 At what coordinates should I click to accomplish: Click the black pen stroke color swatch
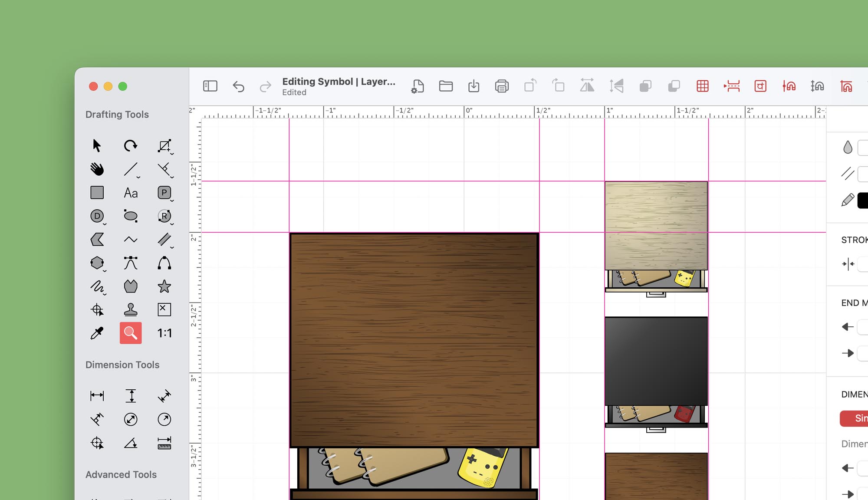point(863,201)
